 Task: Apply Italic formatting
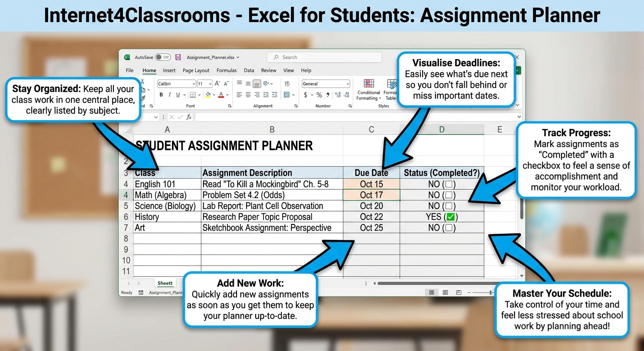[169, 95]
